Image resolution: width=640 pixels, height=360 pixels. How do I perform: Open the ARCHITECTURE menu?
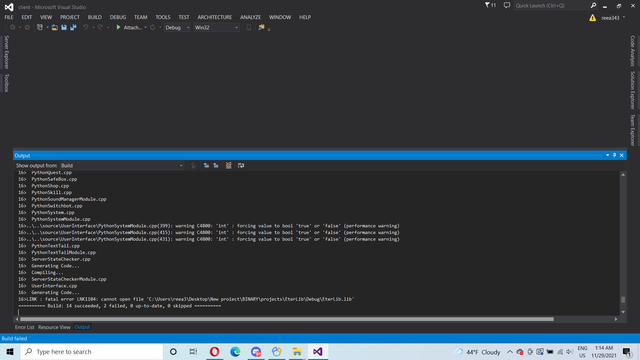pos(215,17)
